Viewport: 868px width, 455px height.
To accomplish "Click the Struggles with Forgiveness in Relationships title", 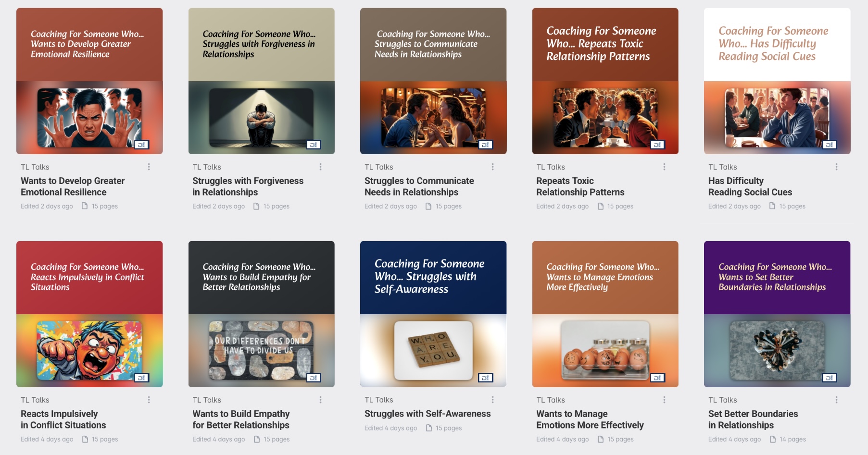I will (248, 186).
